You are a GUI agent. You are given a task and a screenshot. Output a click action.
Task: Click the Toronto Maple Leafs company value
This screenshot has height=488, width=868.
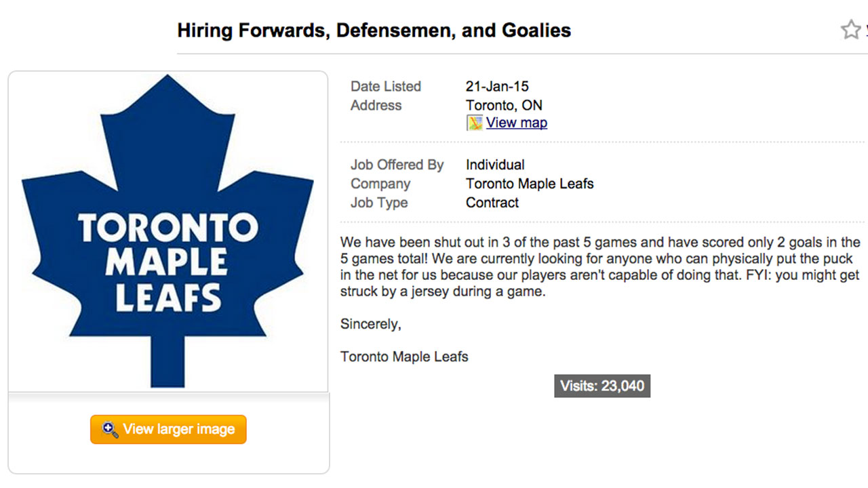point(530,184)
